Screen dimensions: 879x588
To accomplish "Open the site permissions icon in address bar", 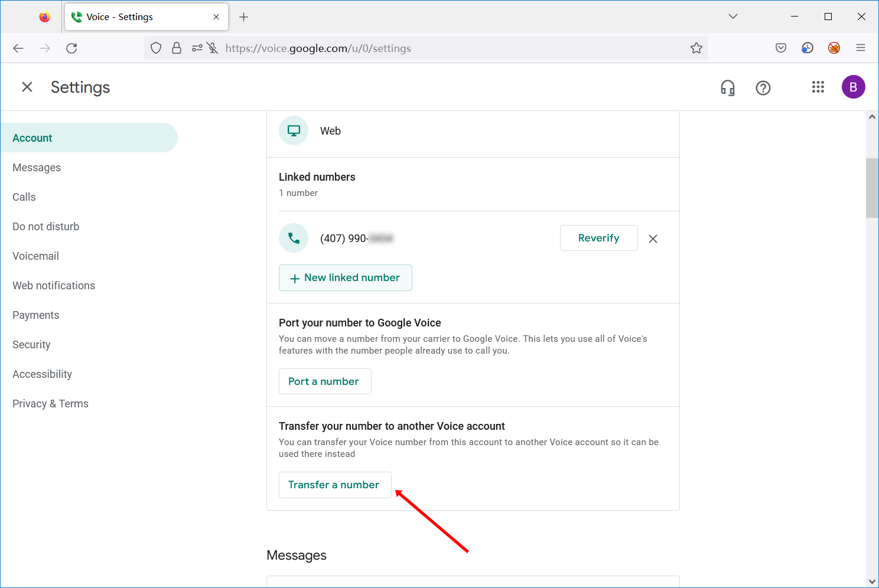I will pyautogui.click(x=197, y=48).
